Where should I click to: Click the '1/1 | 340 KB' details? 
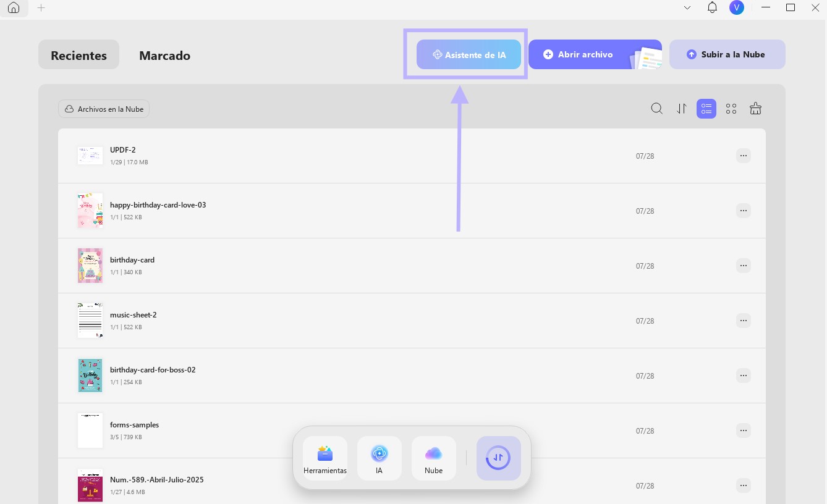[126, 272]
